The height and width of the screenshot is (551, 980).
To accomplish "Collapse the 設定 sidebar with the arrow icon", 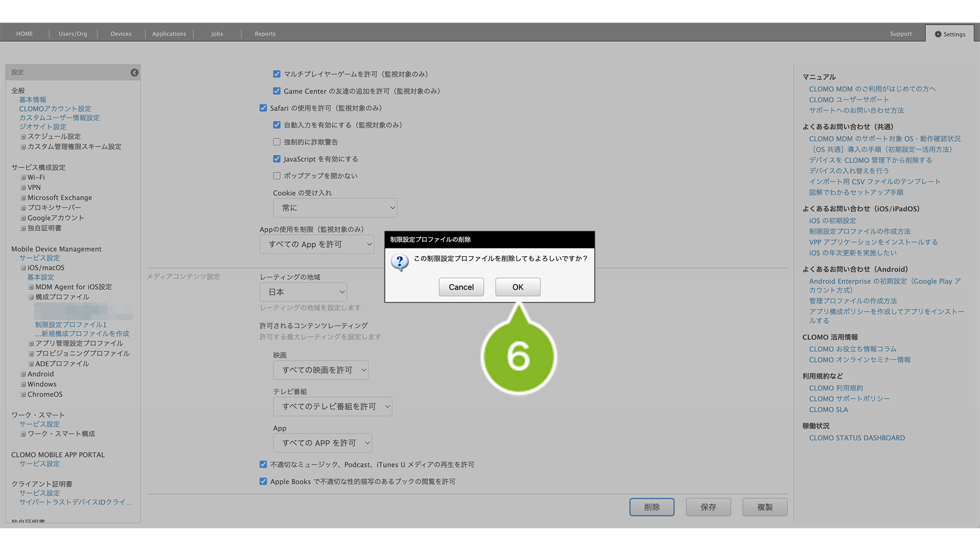I will [x=134, y=72].
